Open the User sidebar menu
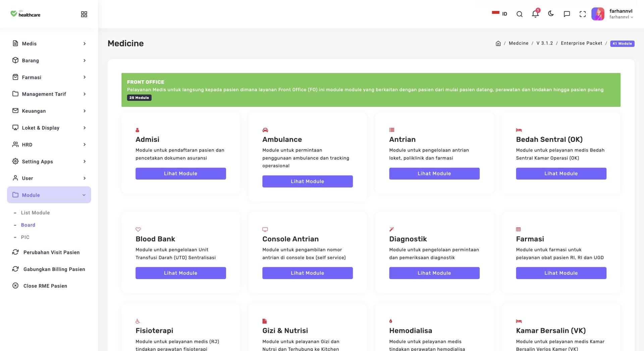 pos(49,178)
